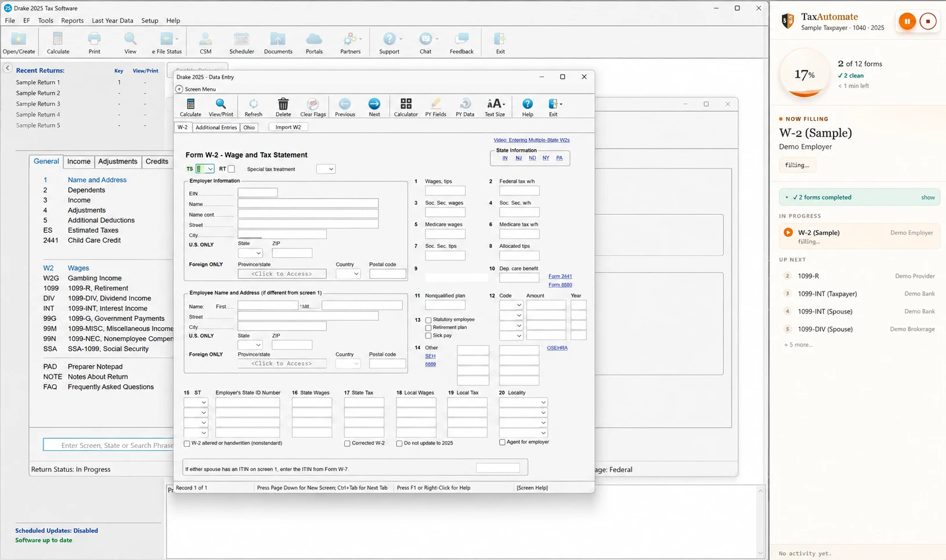
Task: Click the Import W2 button
Action: point(288,127)
